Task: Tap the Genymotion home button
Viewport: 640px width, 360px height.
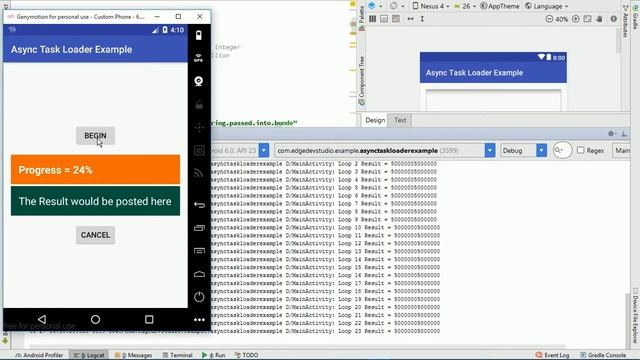Action: [x=199, y=274]
